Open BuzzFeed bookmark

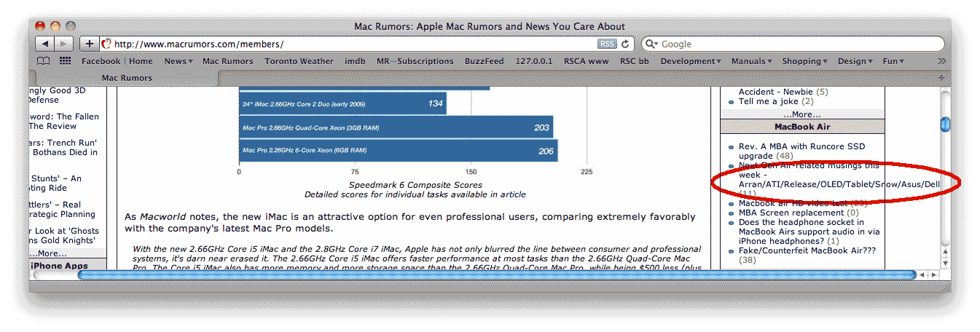[484, 61]
